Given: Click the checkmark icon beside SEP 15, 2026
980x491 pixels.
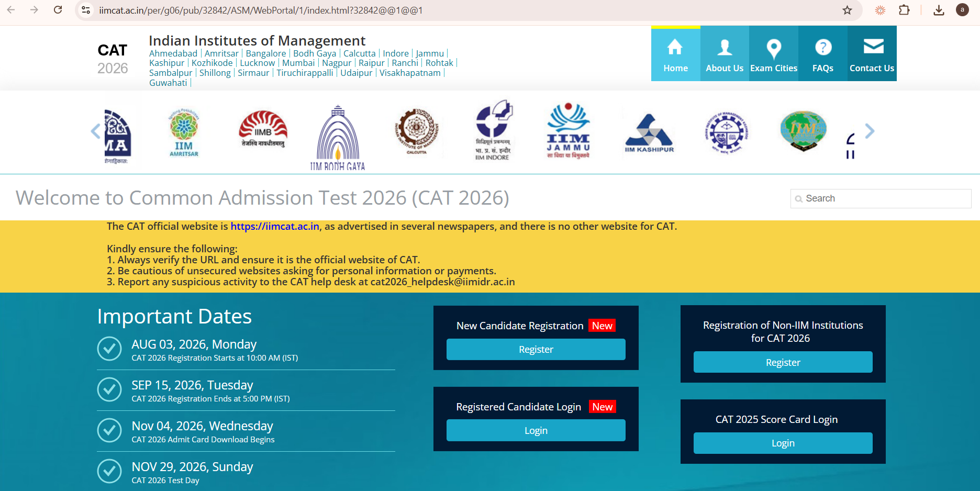Looking at the screenshot, I should pos(109,389).
